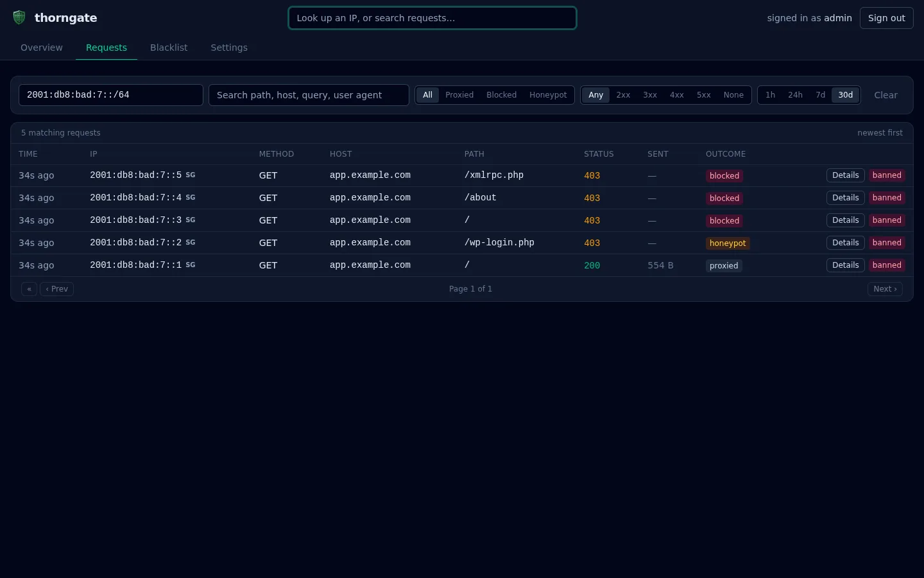The image size is (924, 578).
Task: Click the /xmlrpc.php path
Action: pos(494,175)
